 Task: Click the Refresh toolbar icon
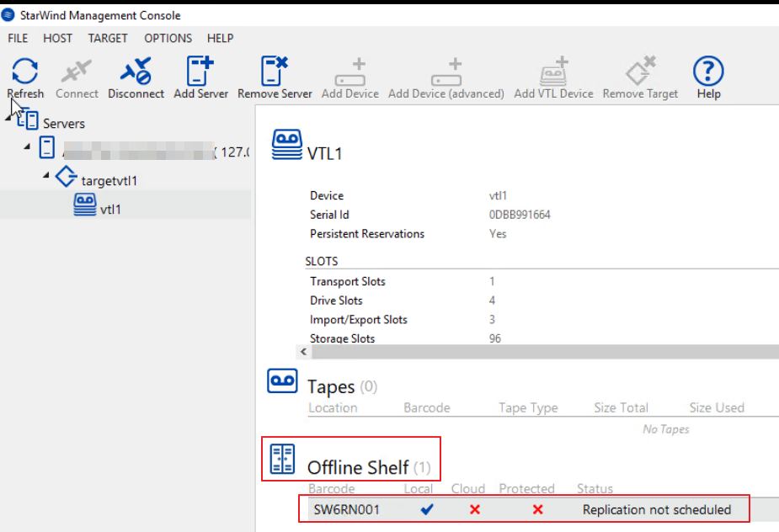[x=24, y=71]
